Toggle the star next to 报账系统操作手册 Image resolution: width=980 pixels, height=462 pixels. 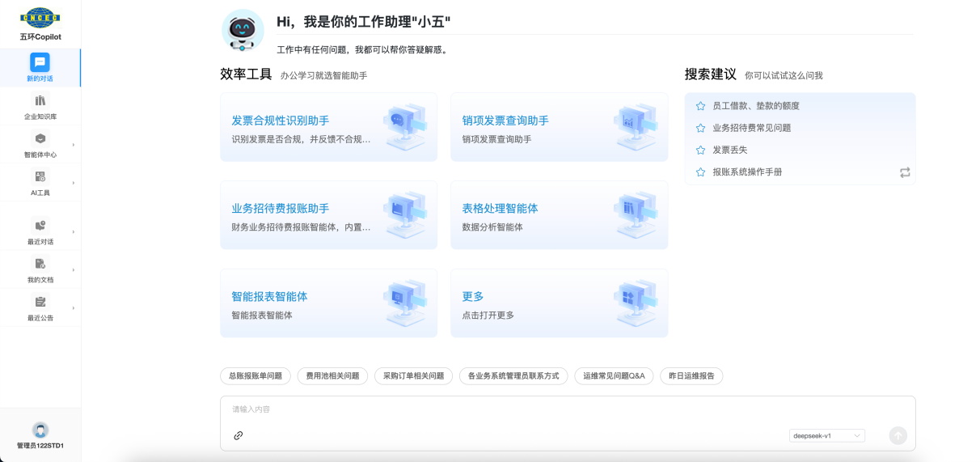(x=700, y=172)
